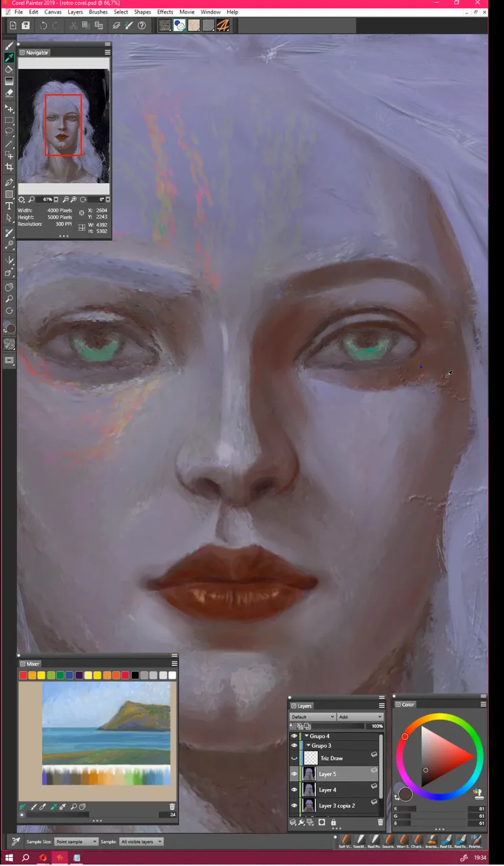504x866 pixels.
Task: Select the Text tool
Action: point(9,206)
